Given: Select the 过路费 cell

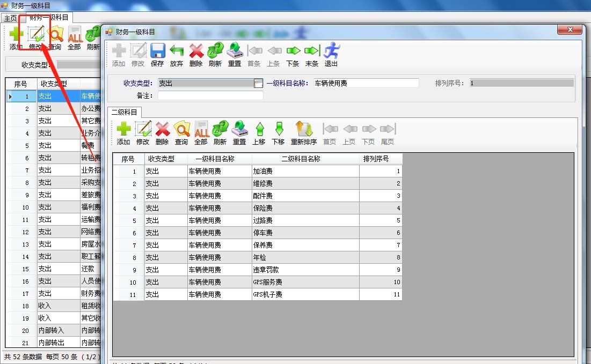Looking at the screenshot, I should (x=305, y=220).
